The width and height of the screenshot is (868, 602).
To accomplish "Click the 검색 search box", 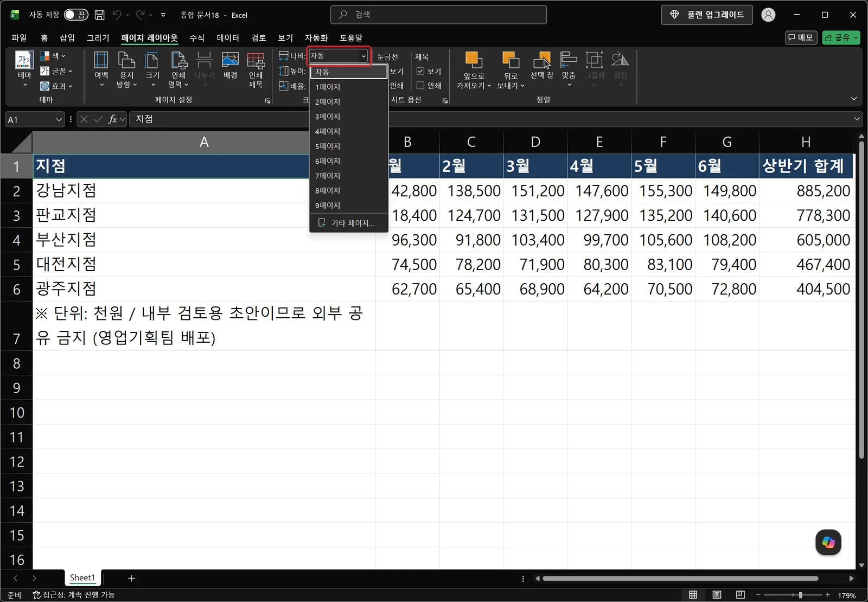I will coord(438,15).
